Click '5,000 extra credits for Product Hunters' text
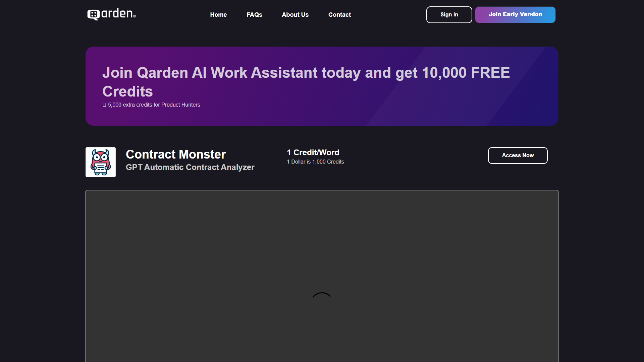Screen dimensions: 644x362 (x=151, y=105)
